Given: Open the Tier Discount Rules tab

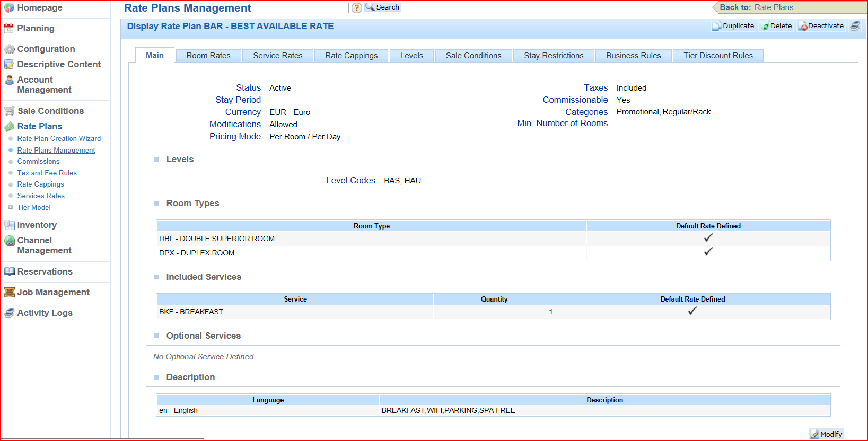Looking at the screenshot, I should point(718,56).
